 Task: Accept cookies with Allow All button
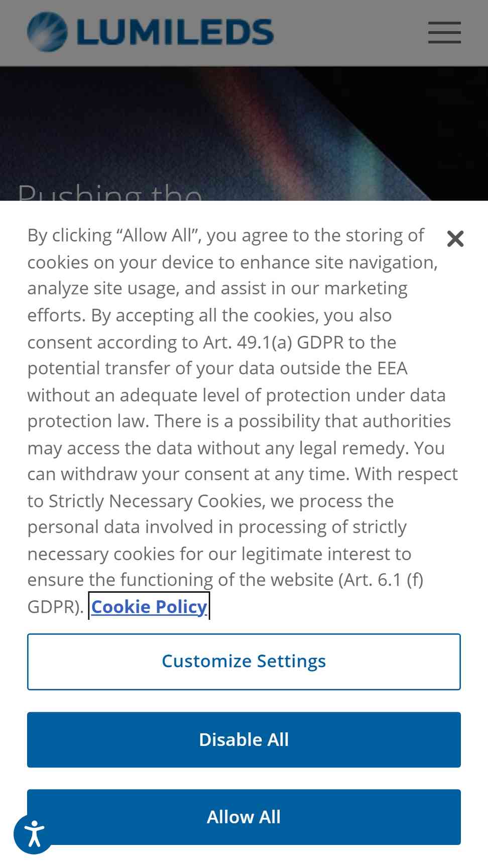244,817
